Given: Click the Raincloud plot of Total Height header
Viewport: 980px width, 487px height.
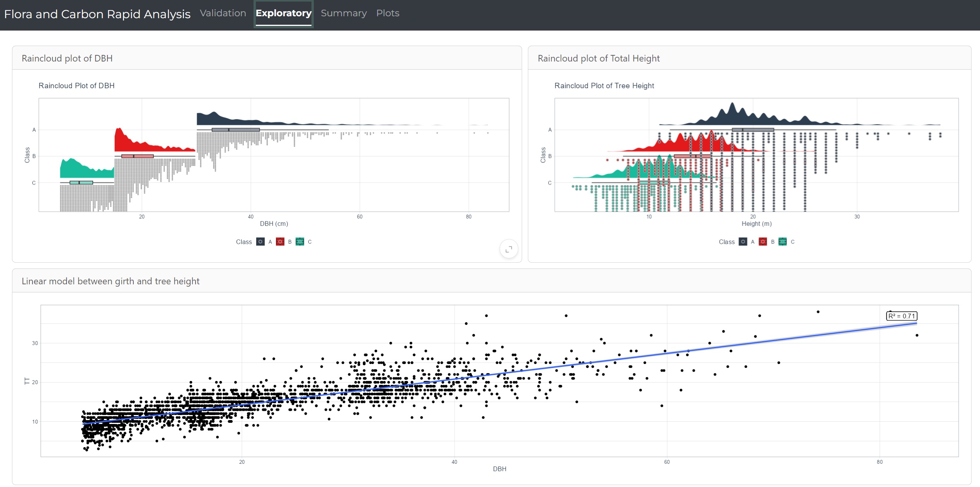Looking at the screenshot, I should (598, 58).
